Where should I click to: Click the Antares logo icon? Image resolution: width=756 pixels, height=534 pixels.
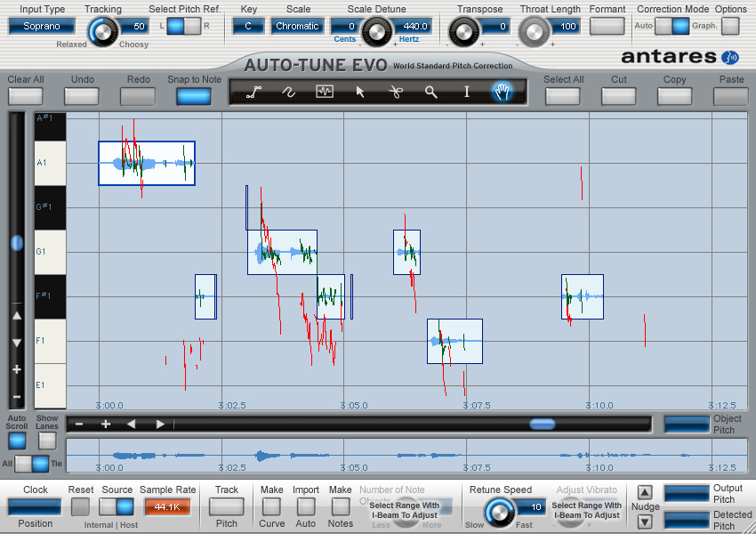[730, 58]
